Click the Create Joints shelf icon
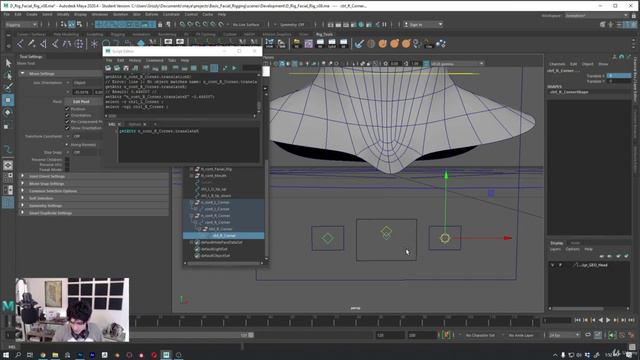The width and height of the screenshot is (640, 360). coord(20,44)
